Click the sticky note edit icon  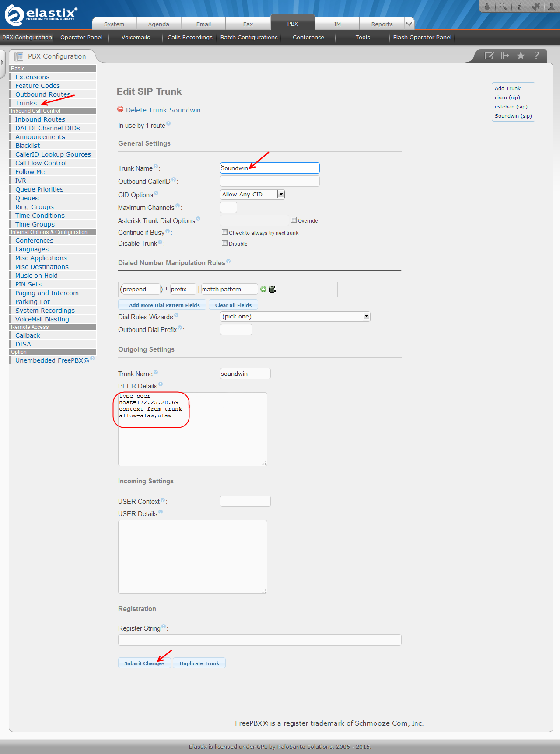tap(489, 56)
